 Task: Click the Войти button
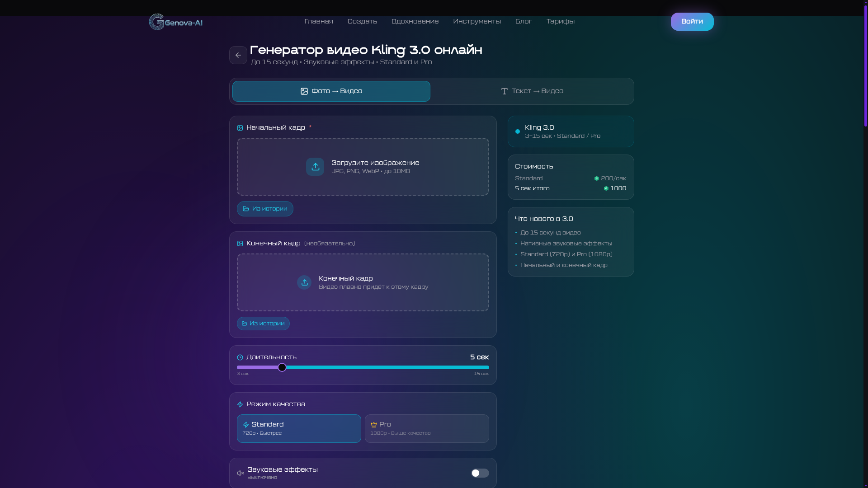tap(692, 22)
